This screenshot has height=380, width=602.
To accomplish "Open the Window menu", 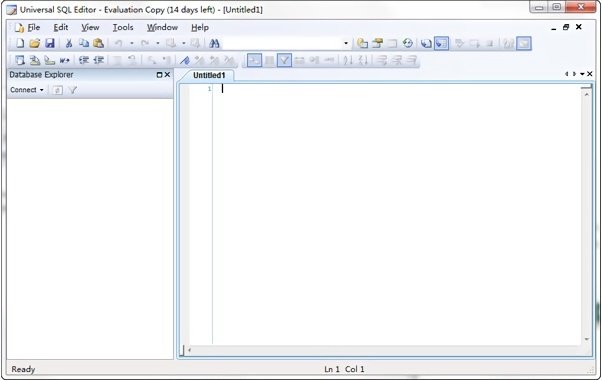I will (x=162, y=27).
